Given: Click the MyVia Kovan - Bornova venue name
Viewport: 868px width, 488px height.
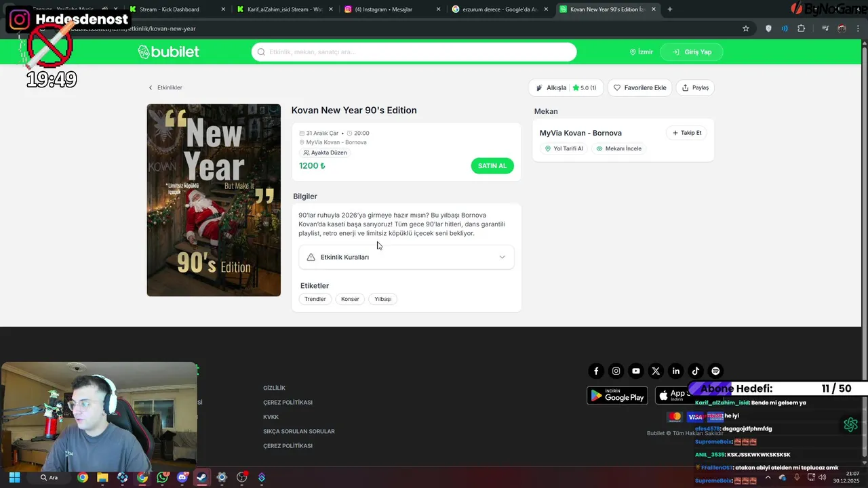Looking at the screenshot, I should pyautogui.click(x=580, y=133).
